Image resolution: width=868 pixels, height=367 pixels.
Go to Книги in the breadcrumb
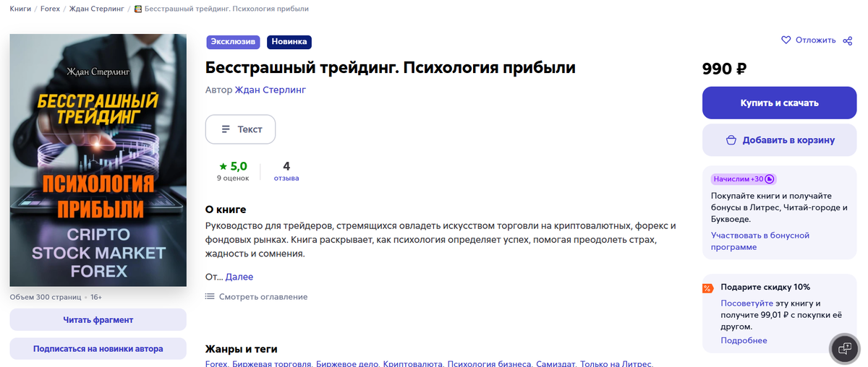(x=20, y=9)
